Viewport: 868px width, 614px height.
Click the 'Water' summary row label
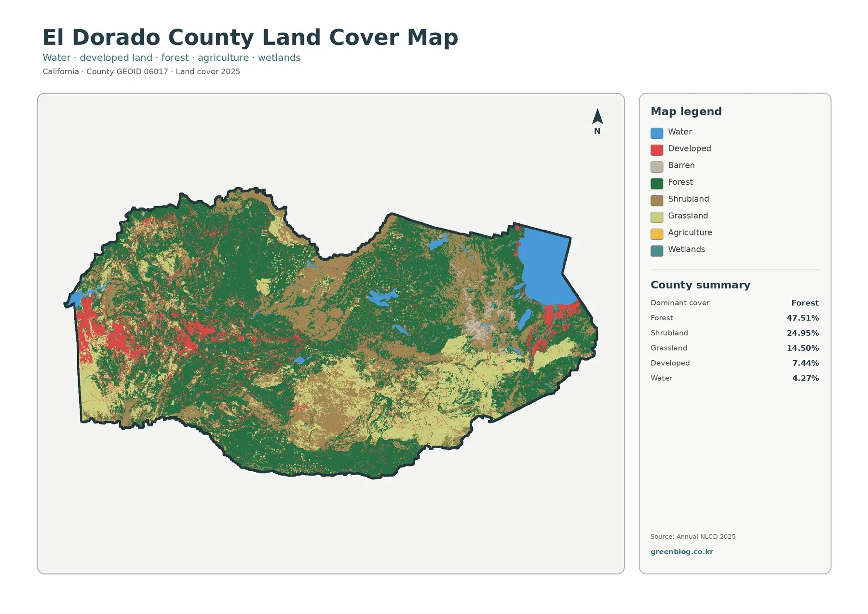(x=661, y=378)
